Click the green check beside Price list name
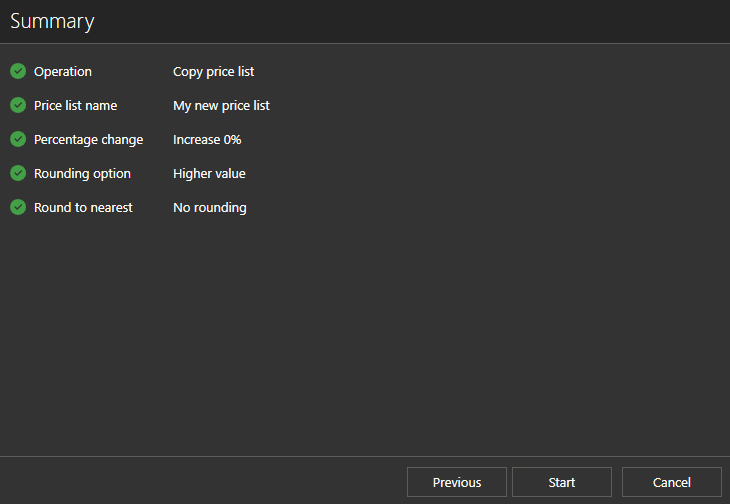The image size is (730, 504). click(x=18, y=105)
